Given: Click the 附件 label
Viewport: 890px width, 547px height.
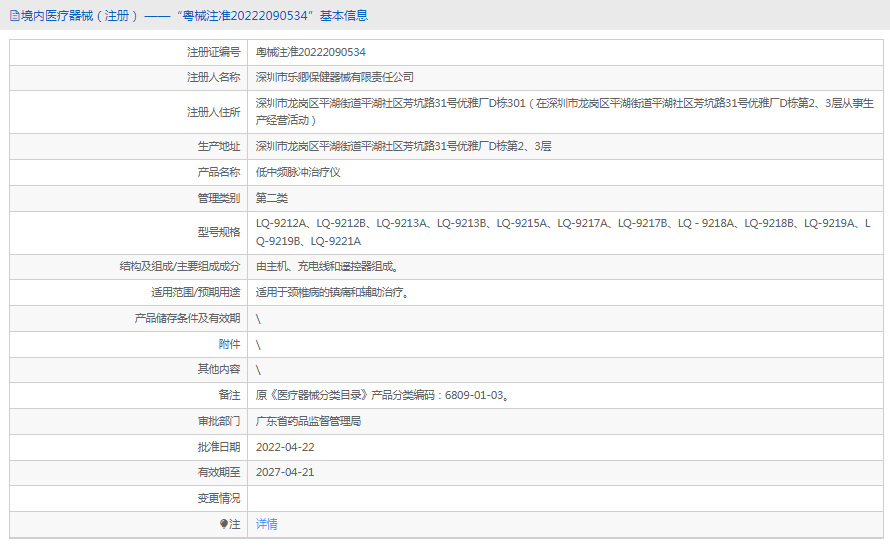Looking at the screenshot, I should [x=229, y=344].
